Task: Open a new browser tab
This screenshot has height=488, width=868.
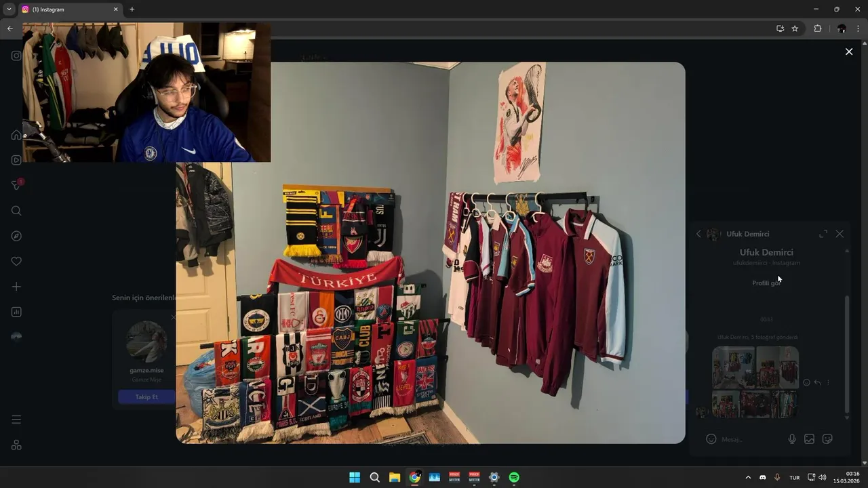Action: 132,9
